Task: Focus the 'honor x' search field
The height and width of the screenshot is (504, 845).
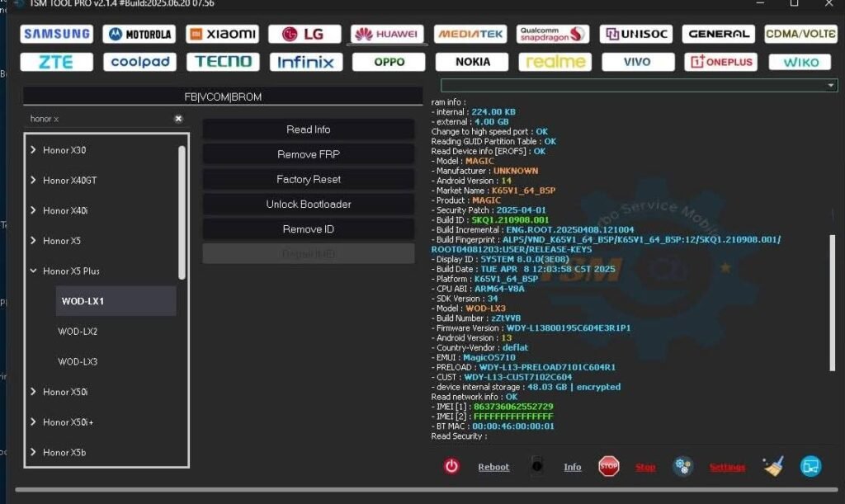Action: 100,119
